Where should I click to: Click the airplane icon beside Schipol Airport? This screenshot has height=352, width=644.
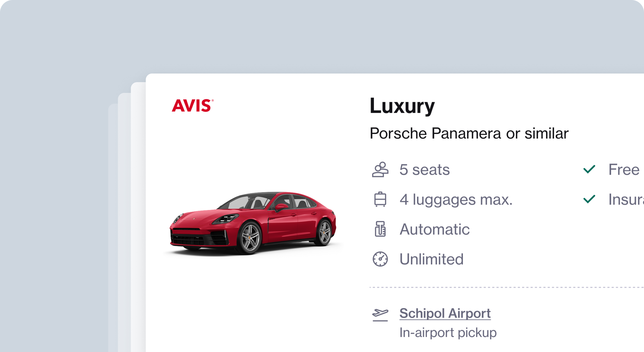(380, 314)
